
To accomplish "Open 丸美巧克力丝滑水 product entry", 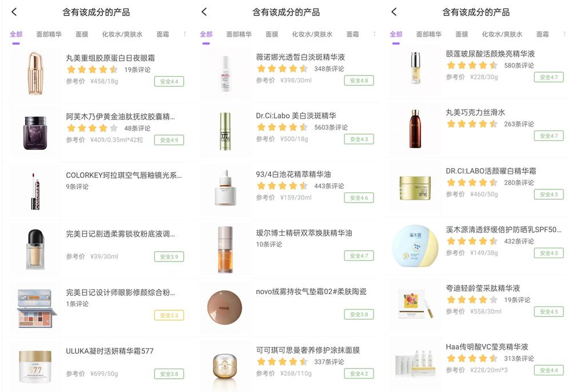I will coord(475,112).
